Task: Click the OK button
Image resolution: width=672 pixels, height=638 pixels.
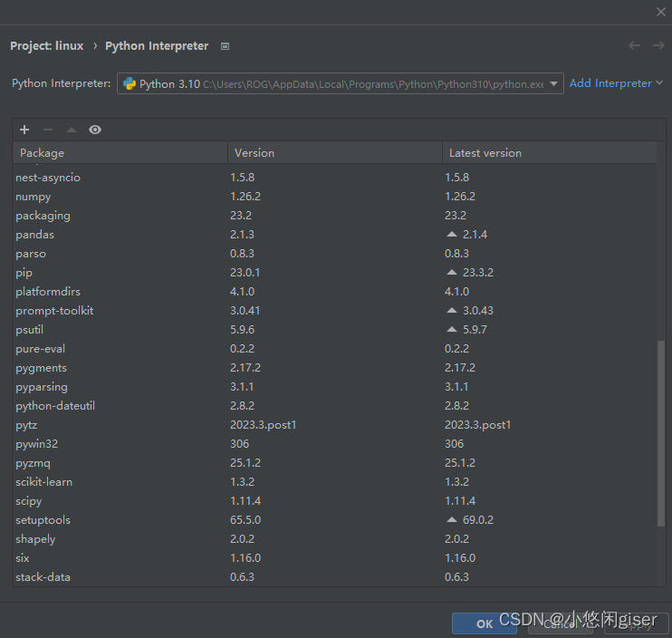Action: 485,623
